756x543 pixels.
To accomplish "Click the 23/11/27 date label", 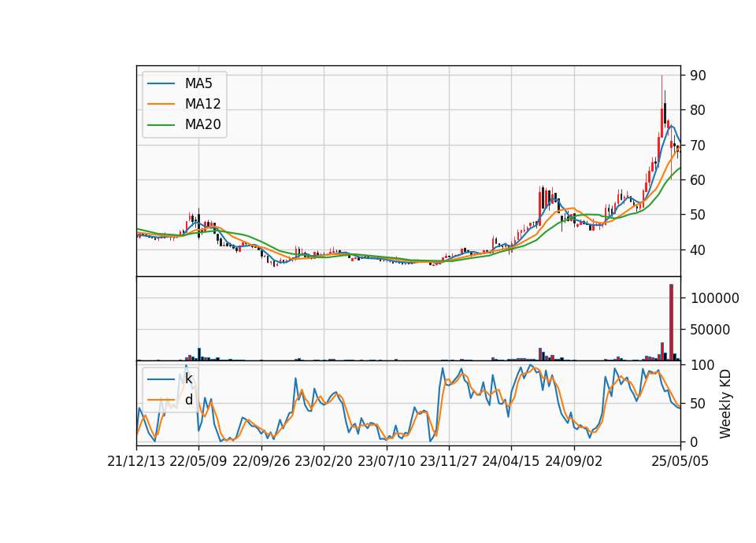I will click(449, 461).
